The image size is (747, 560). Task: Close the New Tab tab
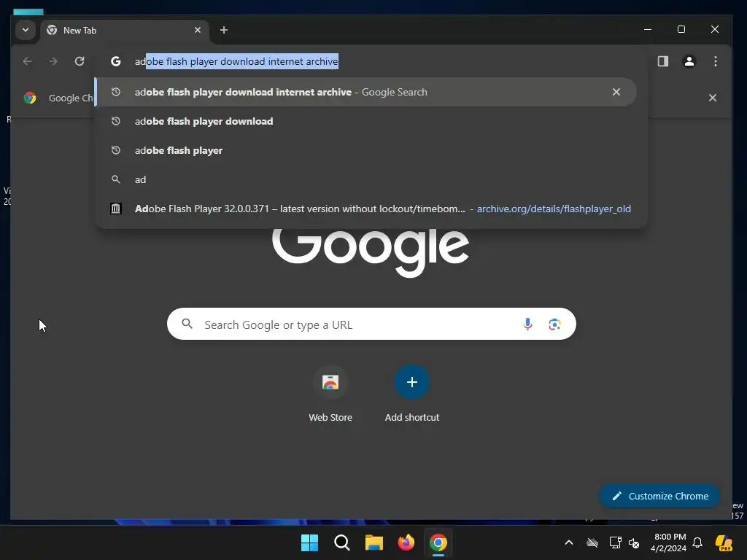coord(198,30)
